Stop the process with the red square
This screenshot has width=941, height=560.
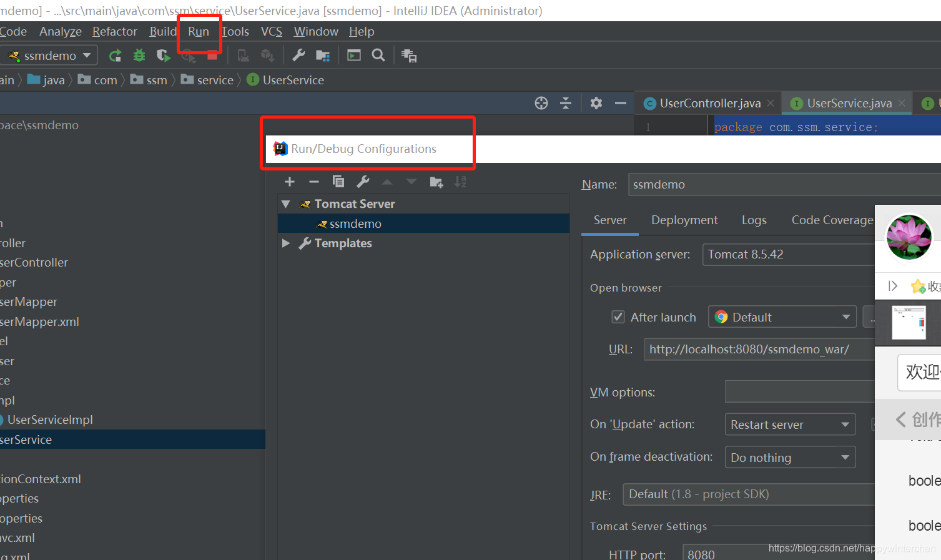coord(212,56)
